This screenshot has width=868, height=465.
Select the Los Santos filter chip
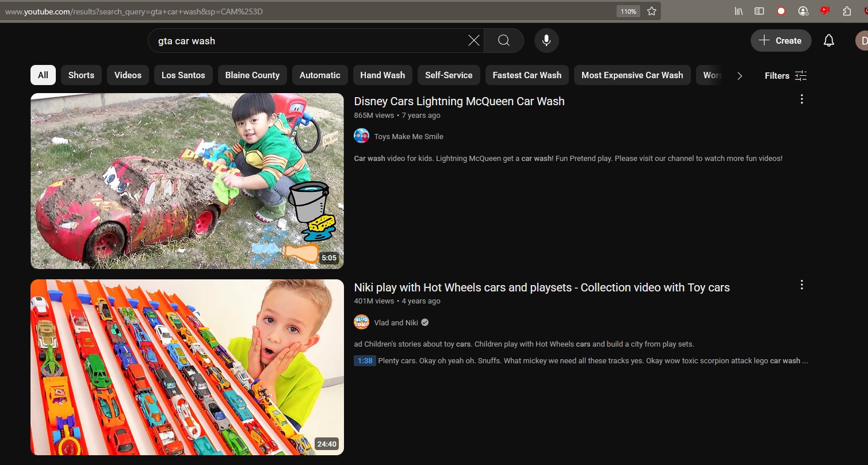(x=183, y=75)
